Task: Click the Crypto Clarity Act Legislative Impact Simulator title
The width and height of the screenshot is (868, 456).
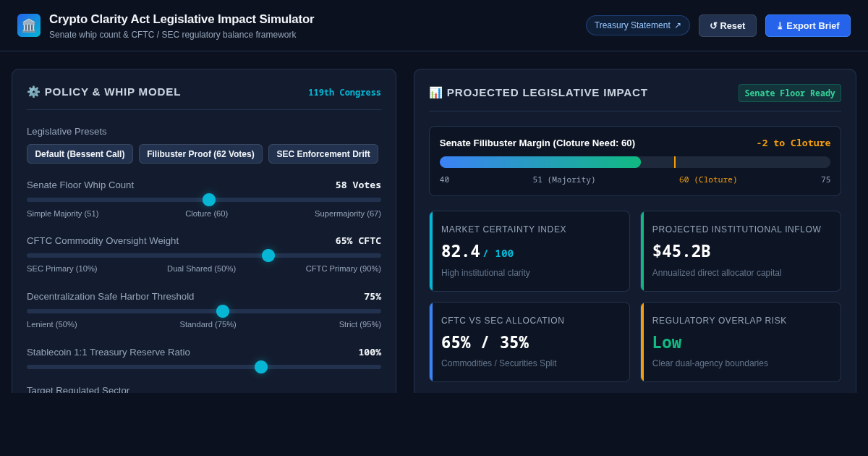Action: point(182,20)
